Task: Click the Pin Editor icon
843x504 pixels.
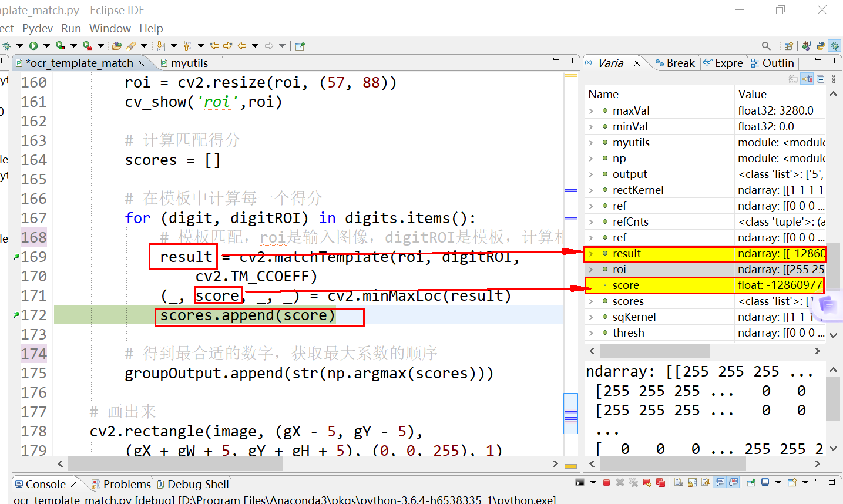Action: point(300,46)
